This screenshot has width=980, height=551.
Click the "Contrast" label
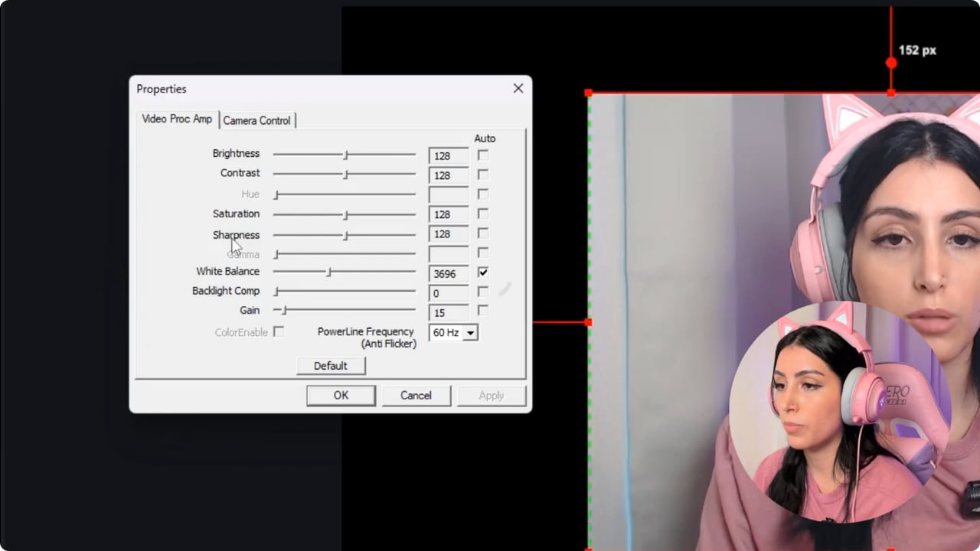(240, 173)
